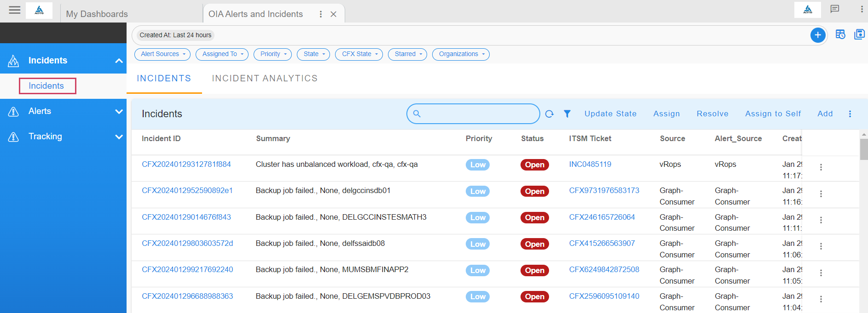Click the vertical scrollbar of incidents table
The image size is (868, 313).
863,149
